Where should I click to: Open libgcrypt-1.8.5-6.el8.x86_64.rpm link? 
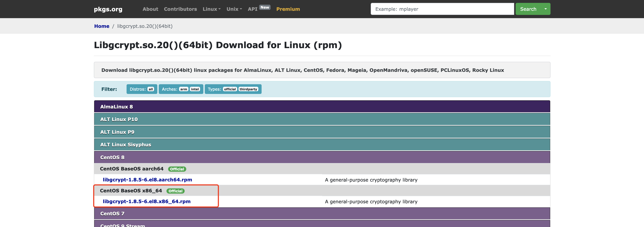(x=147, y=201)
